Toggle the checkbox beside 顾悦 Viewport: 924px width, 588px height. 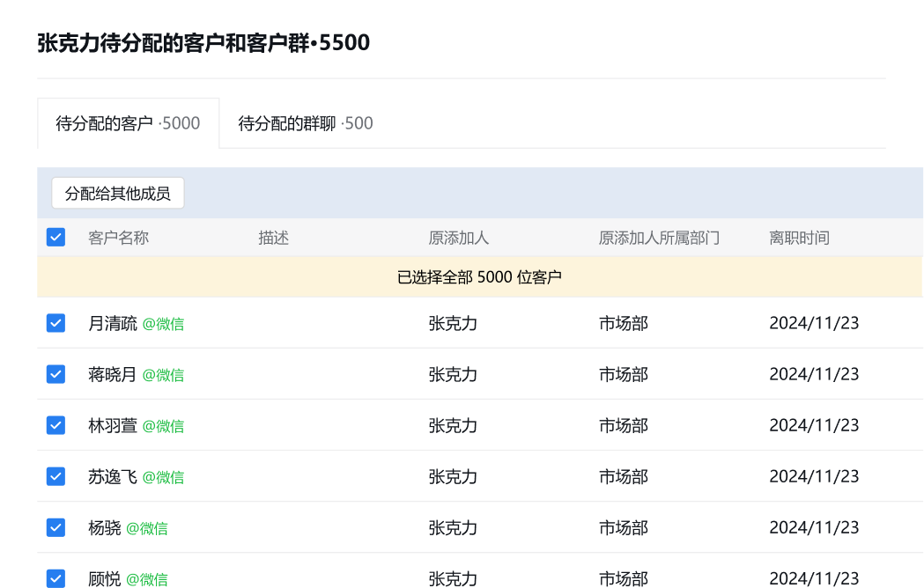[55, 578]
